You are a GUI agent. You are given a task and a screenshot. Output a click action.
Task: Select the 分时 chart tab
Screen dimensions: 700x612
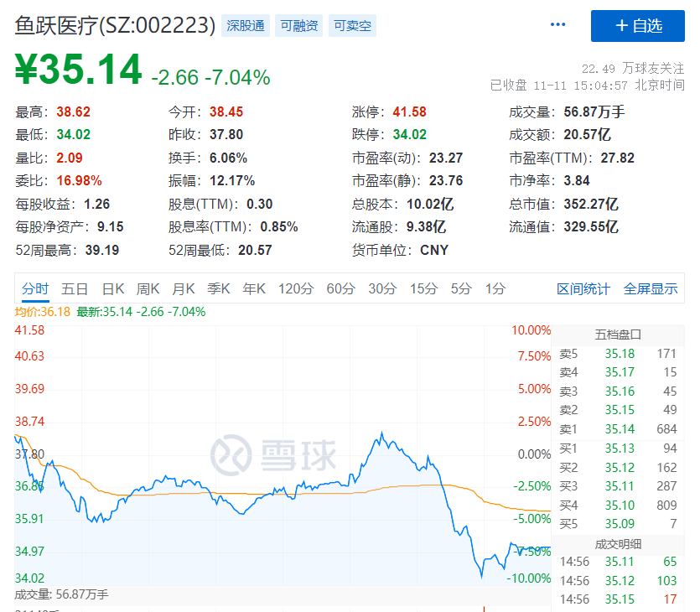pyautogui.click(x=35, y=289)
